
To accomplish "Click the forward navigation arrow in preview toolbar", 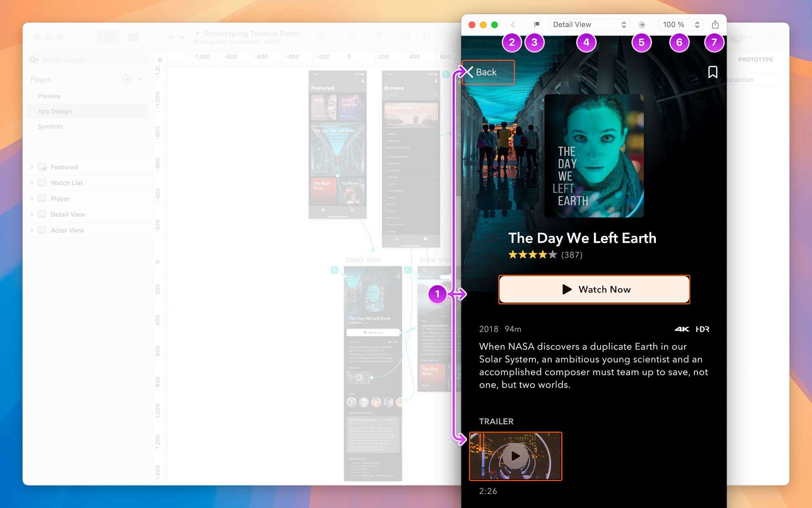I will pyautogui.click(x=642, y=25).
